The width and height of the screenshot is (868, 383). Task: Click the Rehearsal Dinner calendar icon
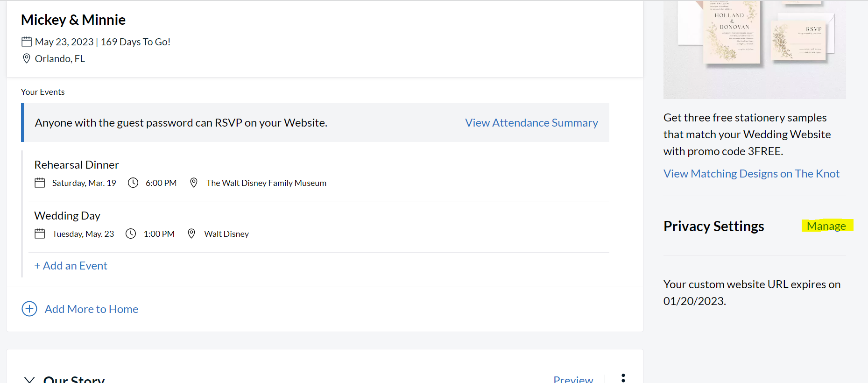pyautogui.click(x=40, y=183)
